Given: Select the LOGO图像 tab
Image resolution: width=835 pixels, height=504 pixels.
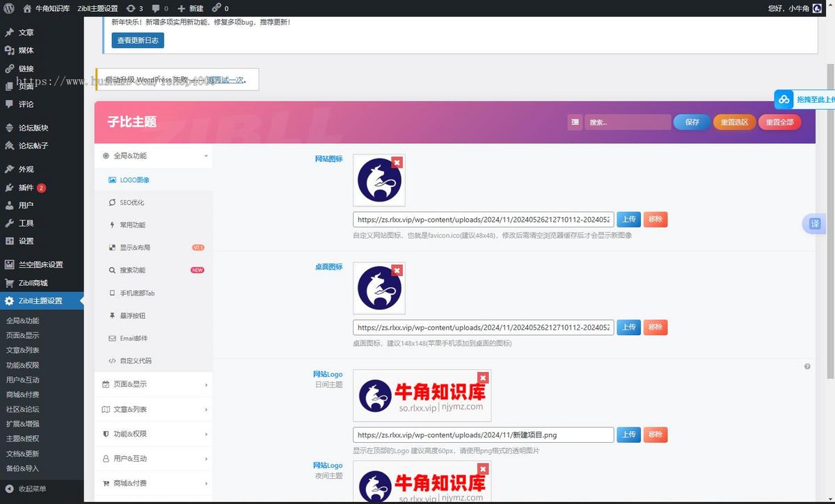Looking at the screenshot, I should click(x=154, y=180).
